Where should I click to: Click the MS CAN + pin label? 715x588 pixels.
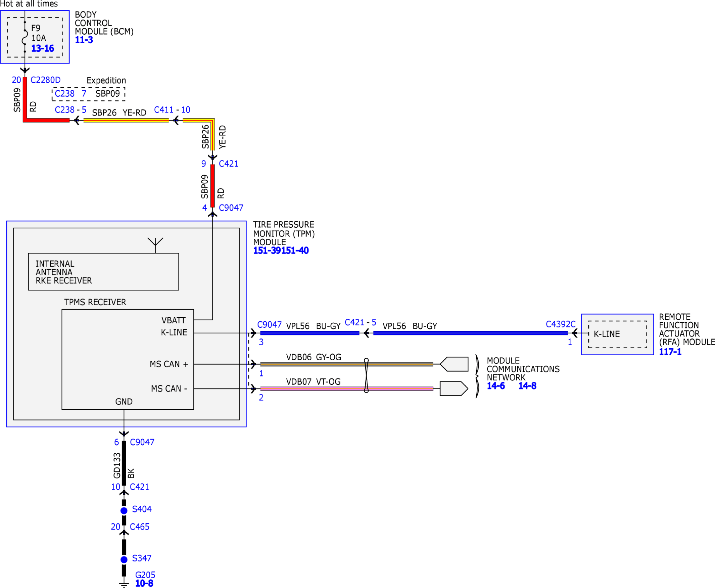(x=169, y=364)
